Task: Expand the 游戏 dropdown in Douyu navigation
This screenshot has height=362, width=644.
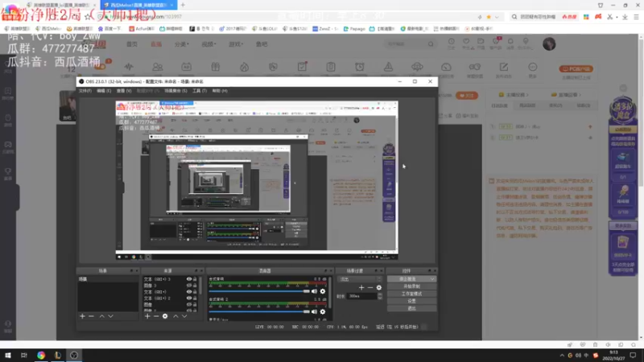Action: click(236, 44)
